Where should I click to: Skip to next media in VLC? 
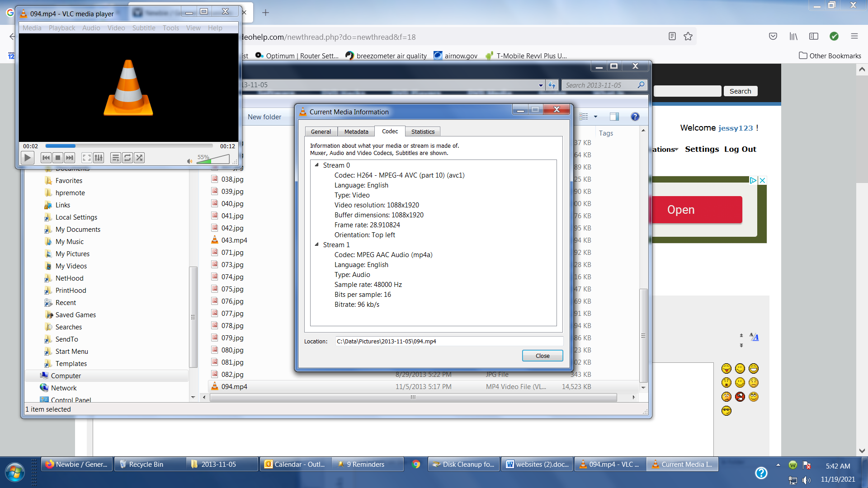tap(70, 158)
